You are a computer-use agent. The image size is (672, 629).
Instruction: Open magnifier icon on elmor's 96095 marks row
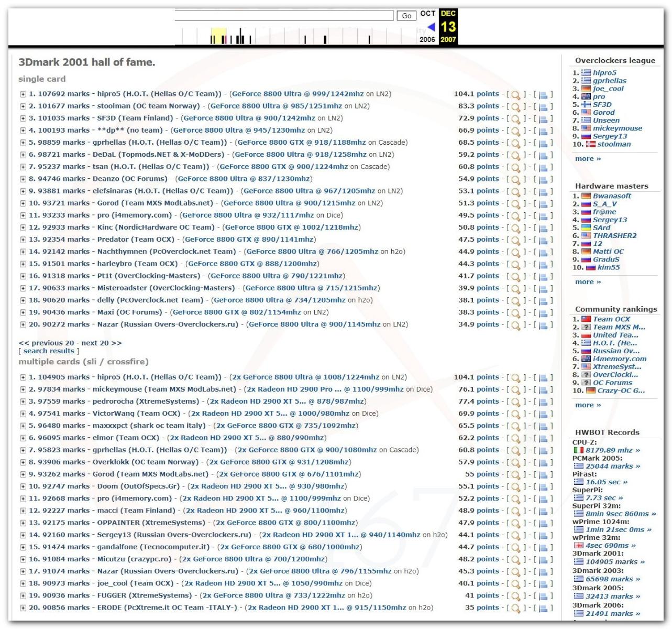(x=515, y=439)
